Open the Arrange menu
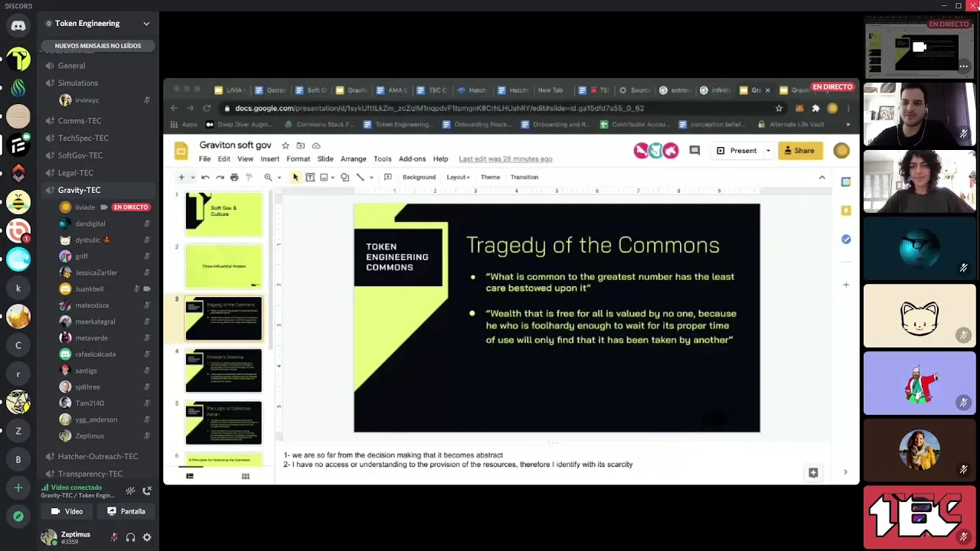 pyautogui.click(x=353, y=159)
